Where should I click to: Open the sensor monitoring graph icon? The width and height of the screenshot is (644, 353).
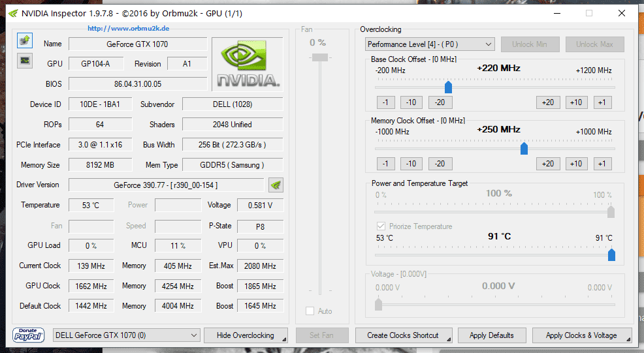point(25,61)
